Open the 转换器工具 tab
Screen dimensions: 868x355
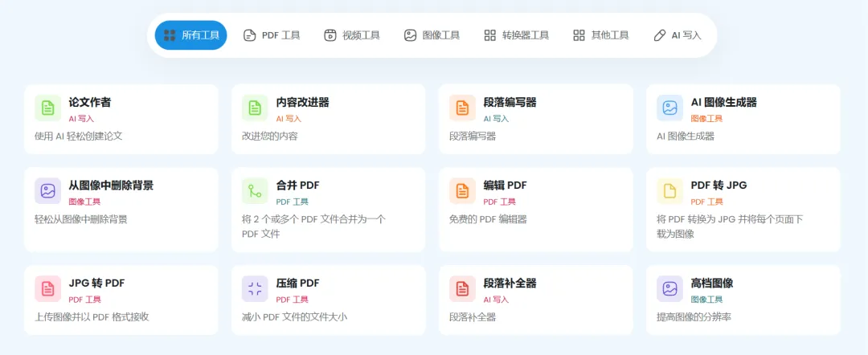[517, 35]
